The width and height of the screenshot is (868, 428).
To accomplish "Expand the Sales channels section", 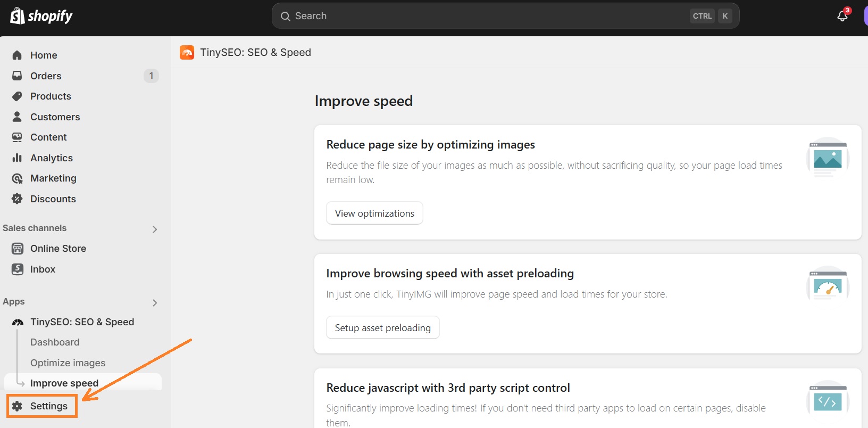I will (155, 229).
